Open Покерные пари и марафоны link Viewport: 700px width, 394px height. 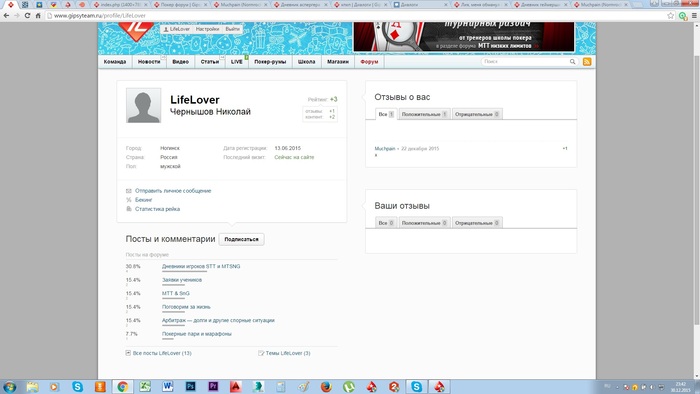pos(197,334)
